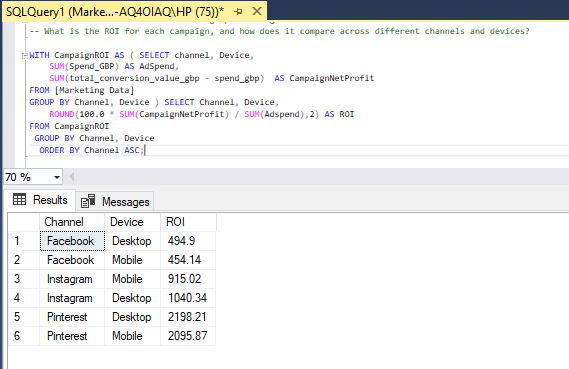Click the ROI value 494.9

click(188, 241)
